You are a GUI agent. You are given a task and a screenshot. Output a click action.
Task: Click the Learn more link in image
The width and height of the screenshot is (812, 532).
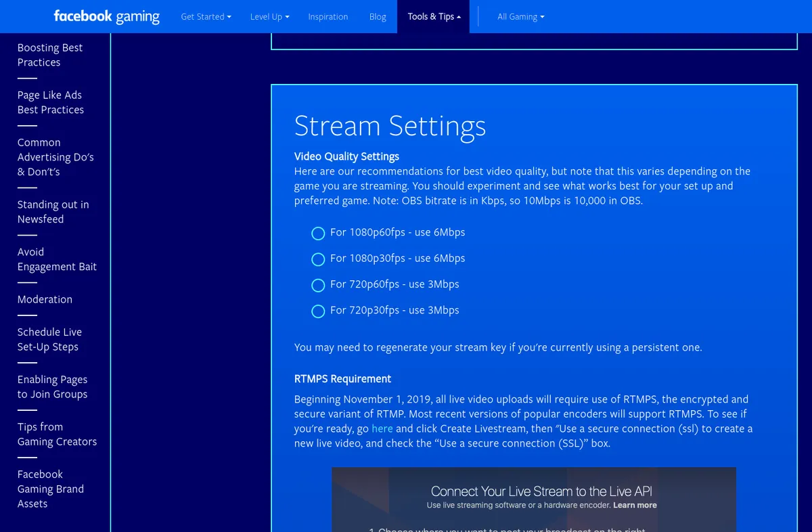(635, 505)
